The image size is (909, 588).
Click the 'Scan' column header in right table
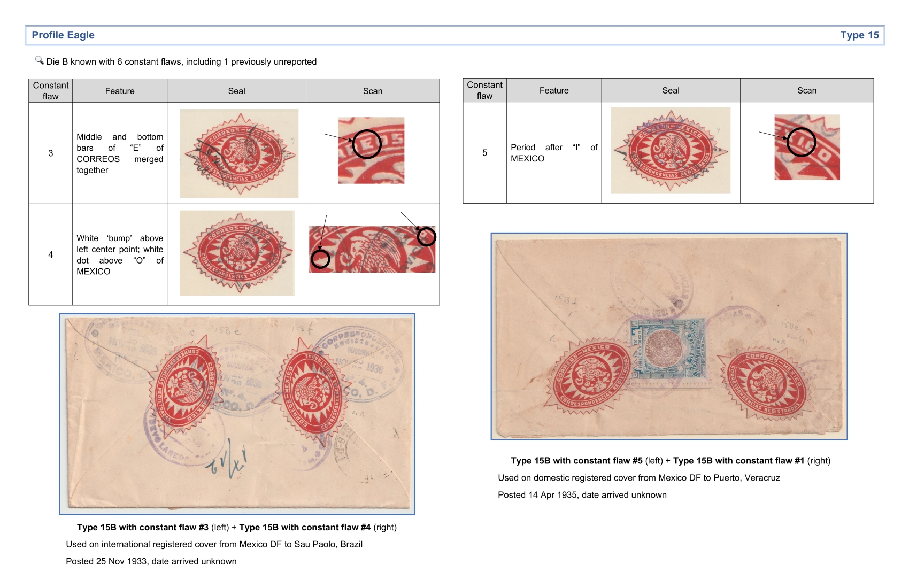pyautogui.click(x=806, y=91)
